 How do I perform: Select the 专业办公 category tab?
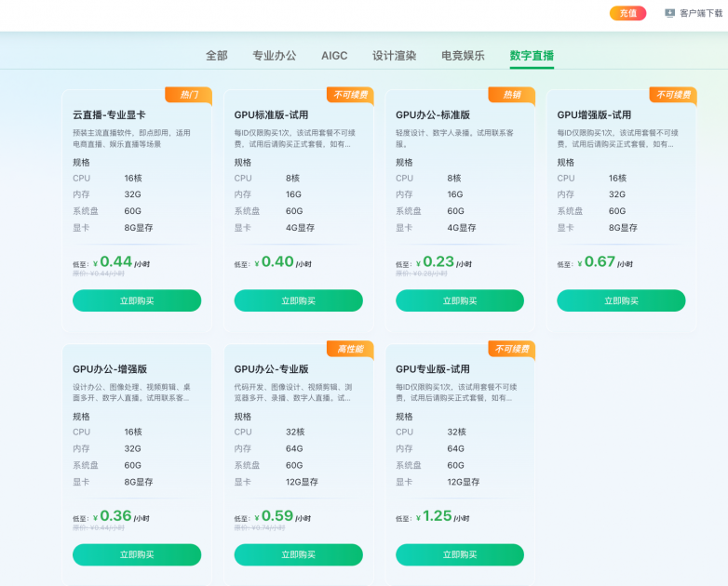click(274, 56)
